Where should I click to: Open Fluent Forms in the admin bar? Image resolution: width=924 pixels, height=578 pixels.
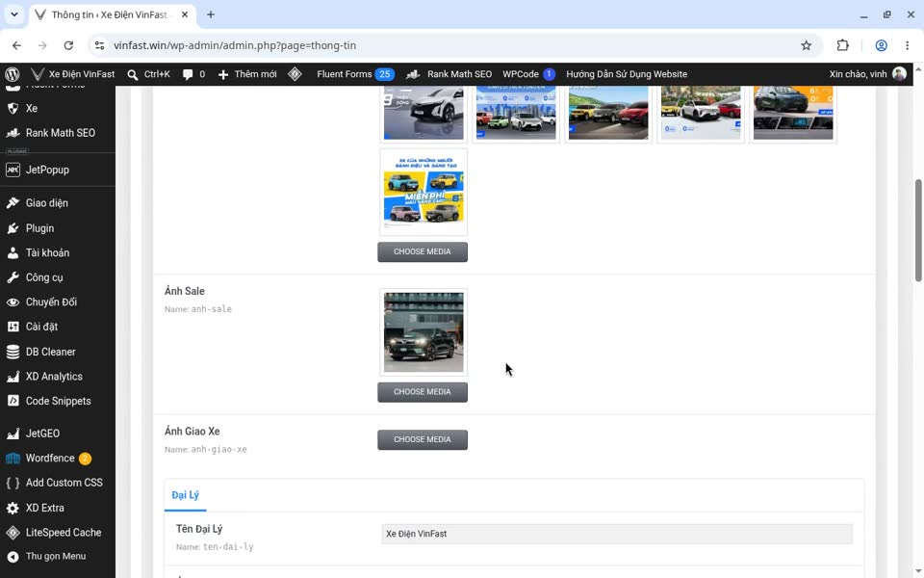point(355,74)
